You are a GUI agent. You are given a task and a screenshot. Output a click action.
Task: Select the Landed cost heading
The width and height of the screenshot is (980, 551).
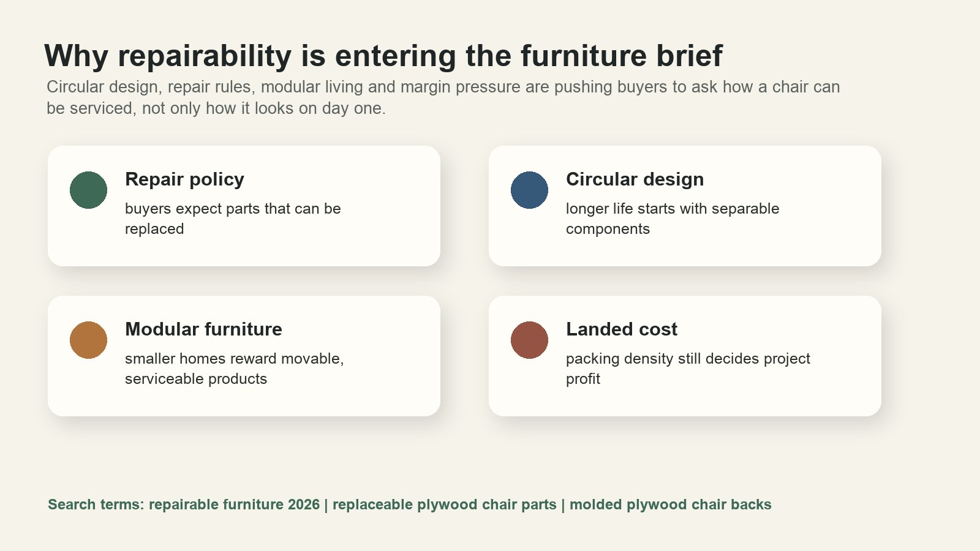click(x=622, y=329)
